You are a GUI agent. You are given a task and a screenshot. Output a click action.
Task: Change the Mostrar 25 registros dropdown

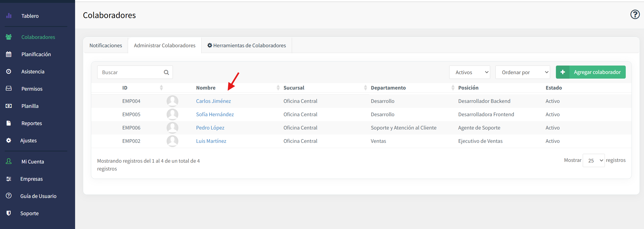coord(594,161)
